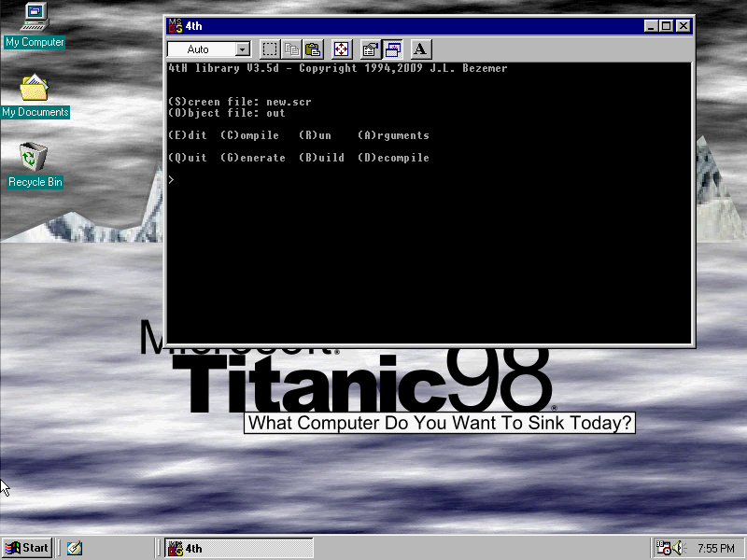Open the Start menu
The image size is (747, 560).
click(x=27, y=548)
